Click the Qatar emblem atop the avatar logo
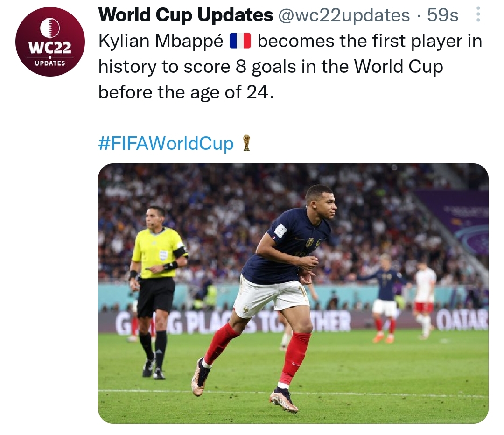 coord(50,28)
